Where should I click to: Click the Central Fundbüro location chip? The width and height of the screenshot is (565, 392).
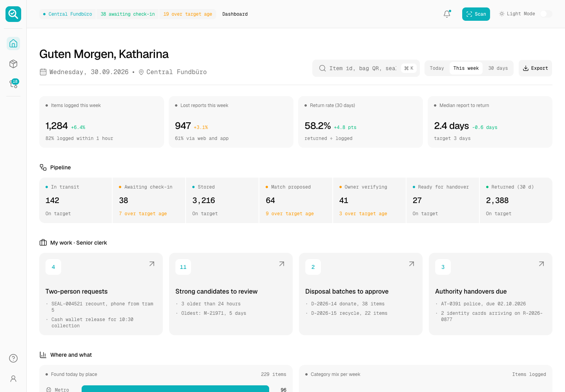[x=67, y=14]
